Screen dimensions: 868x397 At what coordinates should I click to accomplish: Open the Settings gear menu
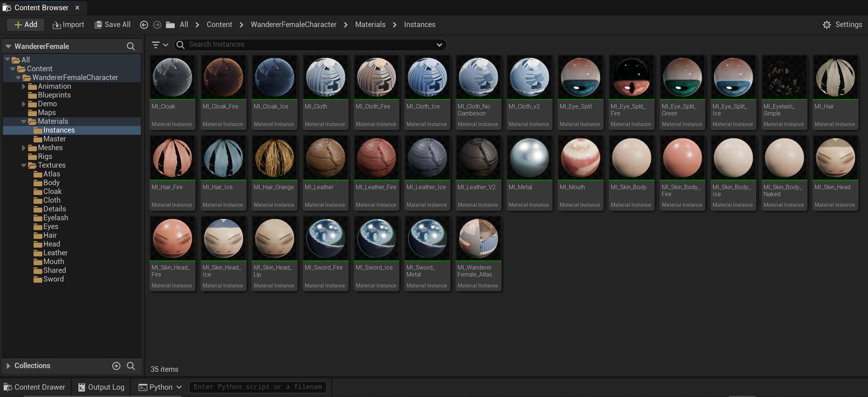[842, 24]
